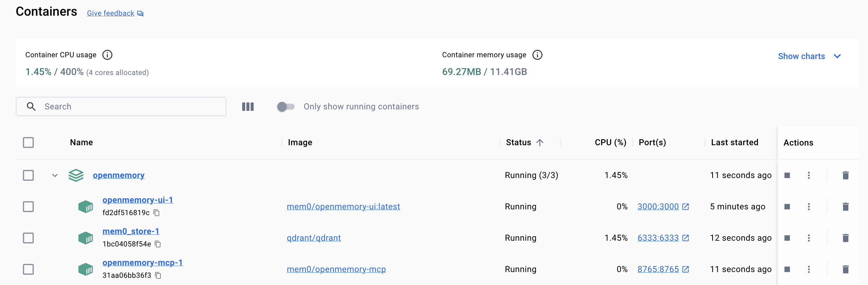The image size is (868, 285).
Task: Open mem0_store-1 container details
Action: (x=131, y=231)
